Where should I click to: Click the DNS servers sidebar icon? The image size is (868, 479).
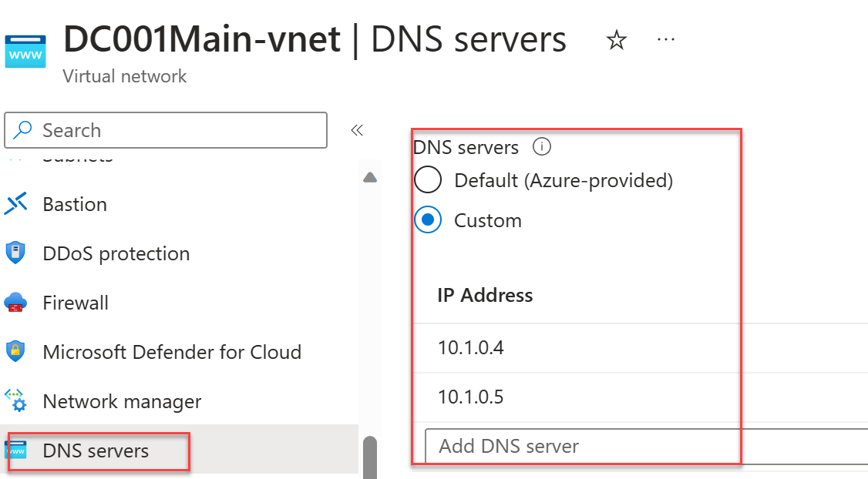click(15, 451)
